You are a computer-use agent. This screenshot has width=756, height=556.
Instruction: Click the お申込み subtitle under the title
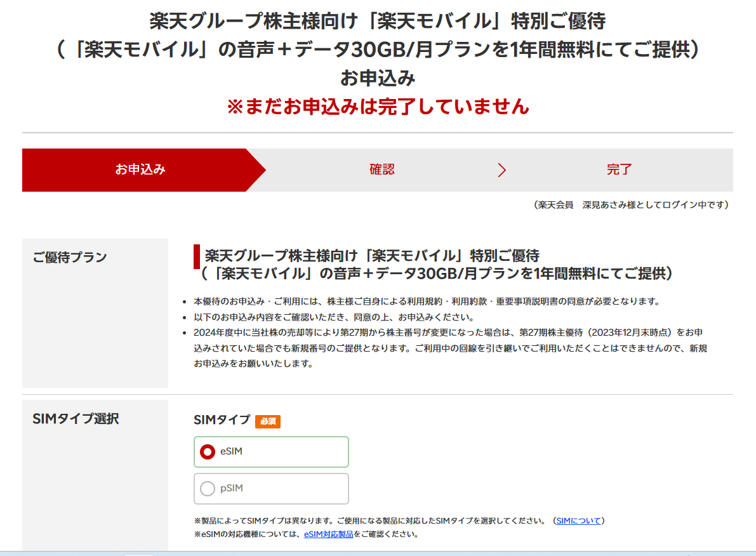click(378, 78)
